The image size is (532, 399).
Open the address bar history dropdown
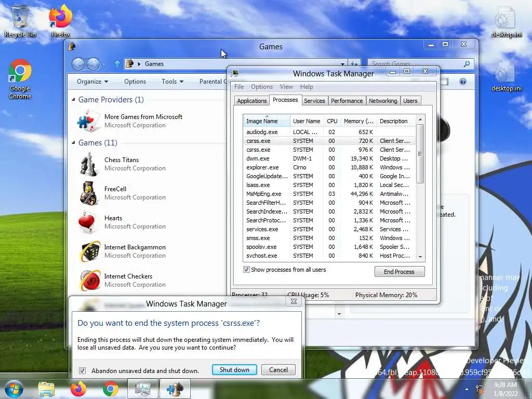(x=342, y=64)
